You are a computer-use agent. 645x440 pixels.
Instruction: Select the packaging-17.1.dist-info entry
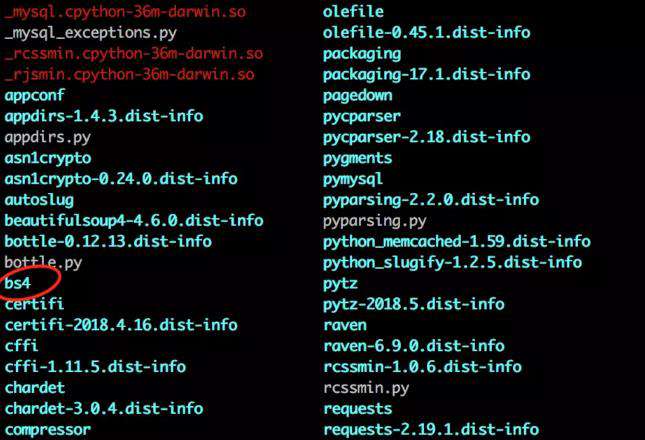pos(427,75)
